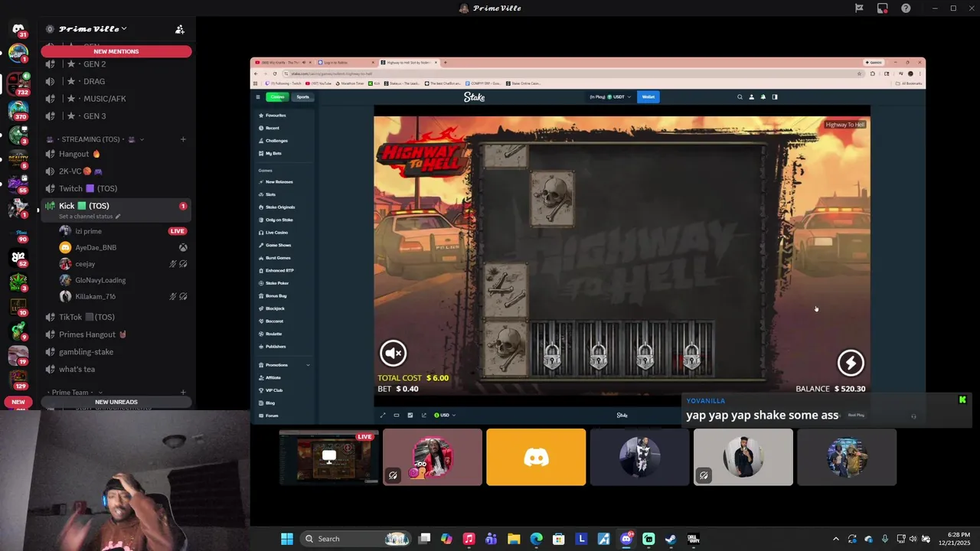This screenshot has width=980, height=551.
Task: Open Primes Hangout voice channel
Action: [x=115, y=334]
